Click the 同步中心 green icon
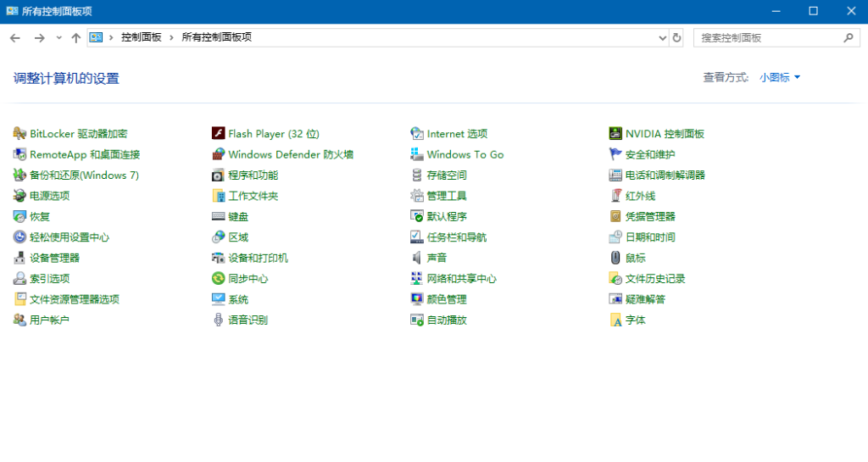868x462 pixels. pos(218,278)
